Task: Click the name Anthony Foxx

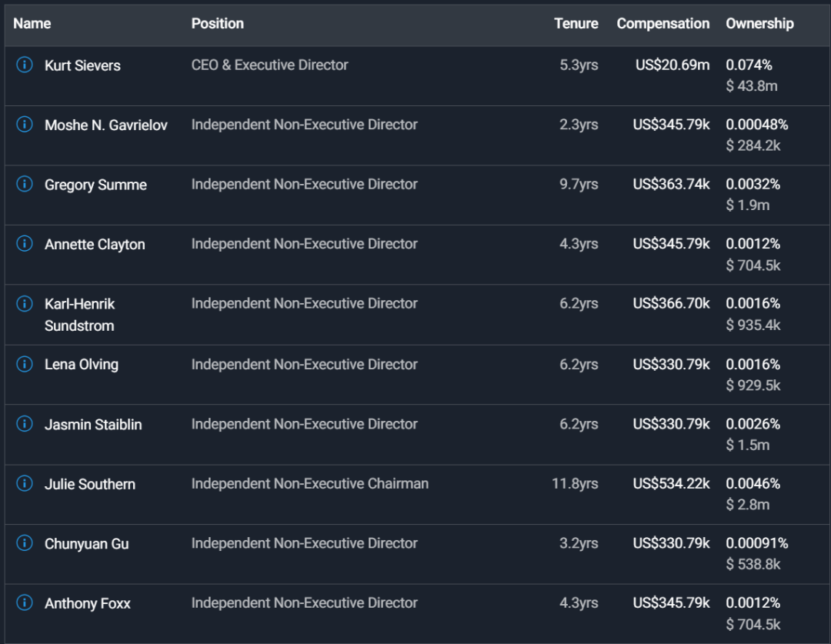Action: (88, 604)
